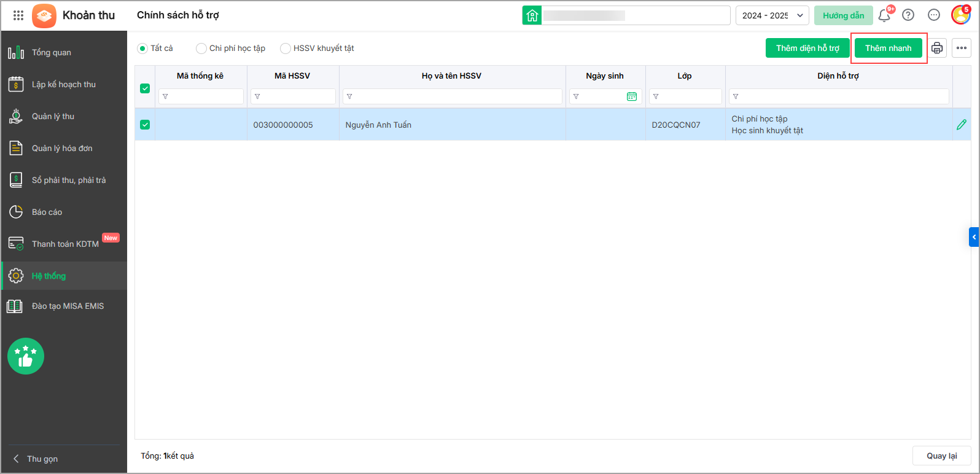Viewport: 980px width, 474px height.
Task: Expand the 2024 - 2025 year dropdown
Action: point(772,15)
